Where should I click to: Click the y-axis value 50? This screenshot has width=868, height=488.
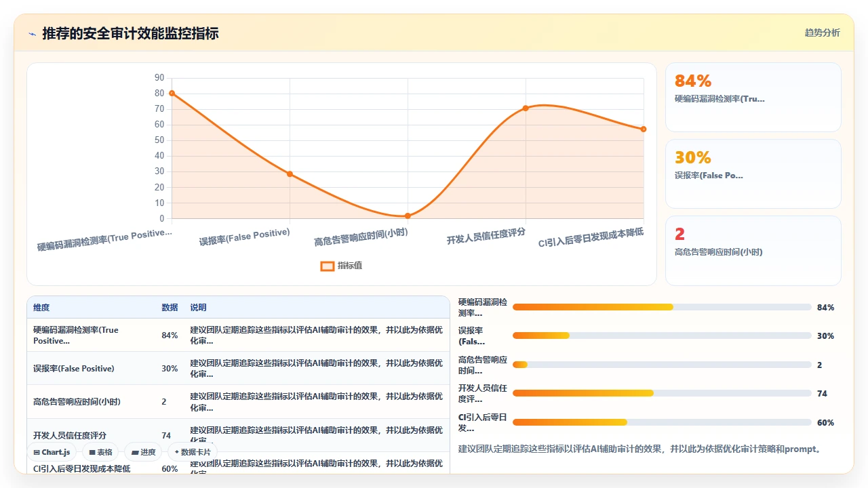159,140
